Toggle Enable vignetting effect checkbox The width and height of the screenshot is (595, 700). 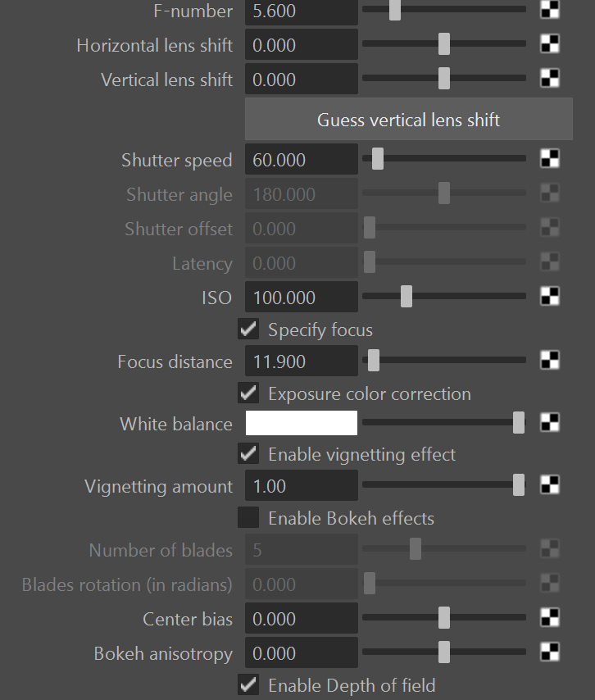[248, 453]
